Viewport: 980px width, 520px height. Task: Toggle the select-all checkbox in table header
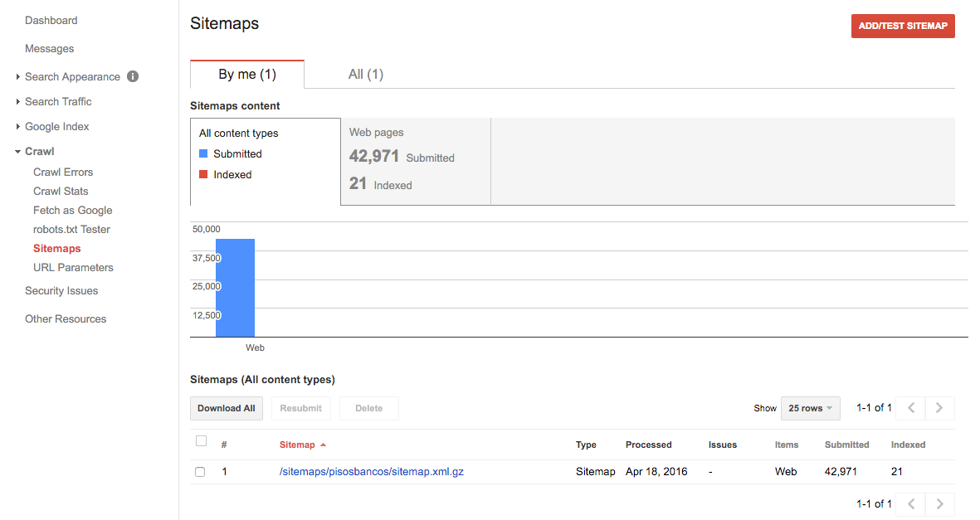201,440
